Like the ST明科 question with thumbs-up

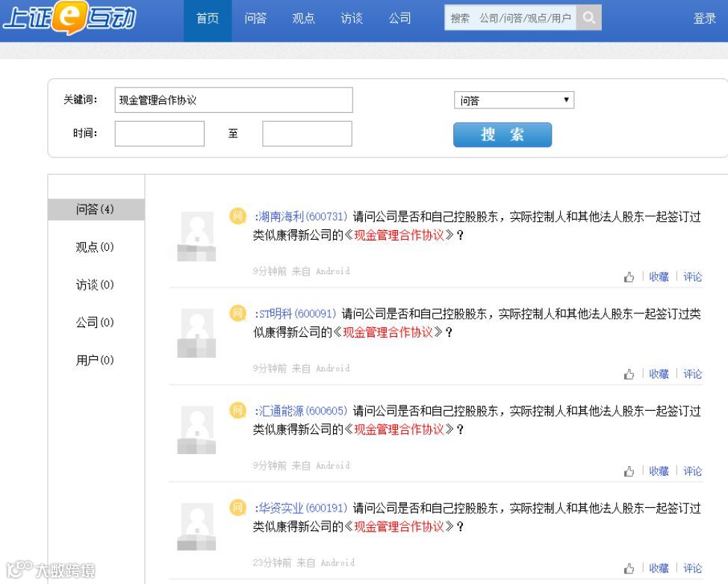click(x=629, y=374)
